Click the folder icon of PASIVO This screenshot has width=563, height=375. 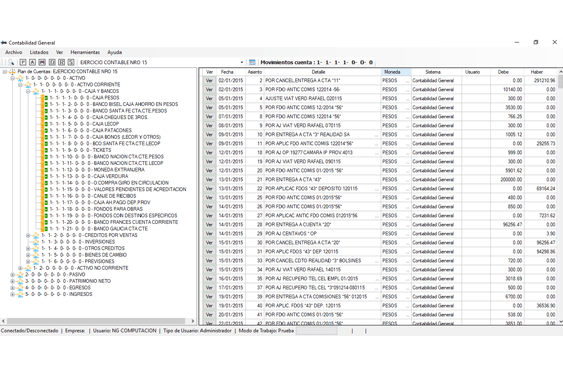pyautogui.click(x=20, y=274)
